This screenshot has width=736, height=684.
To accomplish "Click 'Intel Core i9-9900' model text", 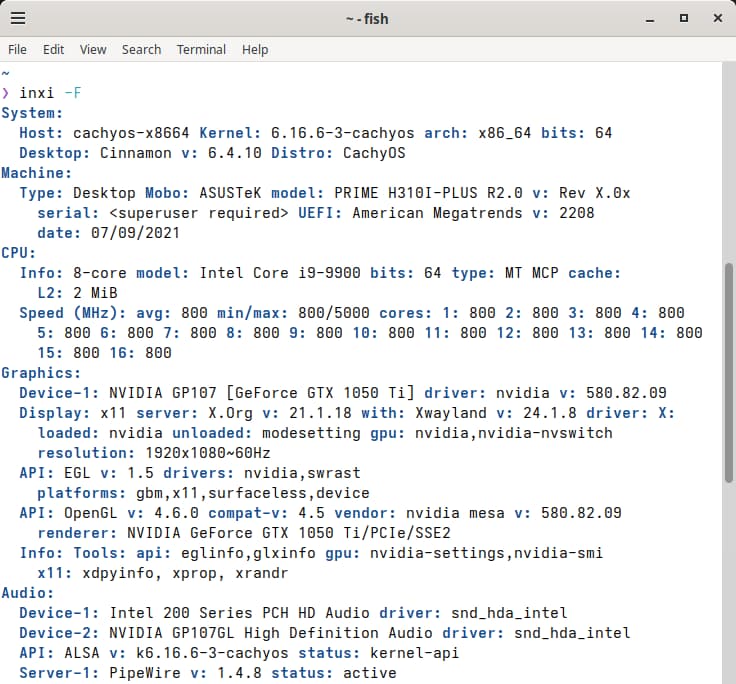I will coord(280,273).
